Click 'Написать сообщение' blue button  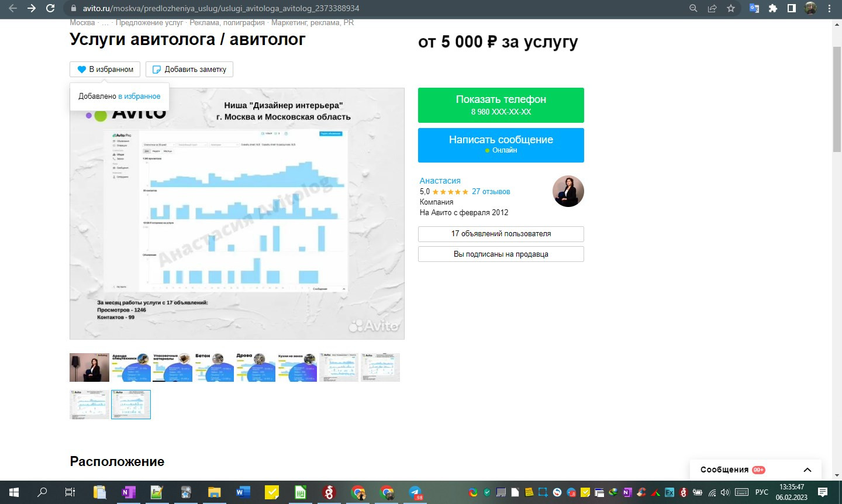point(501,145)
